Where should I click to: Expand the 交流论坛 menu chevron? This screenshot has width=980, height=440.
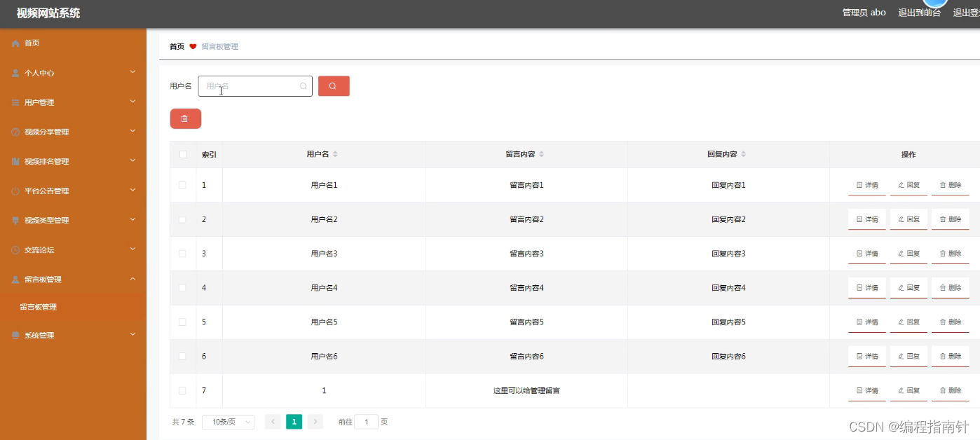132,248
